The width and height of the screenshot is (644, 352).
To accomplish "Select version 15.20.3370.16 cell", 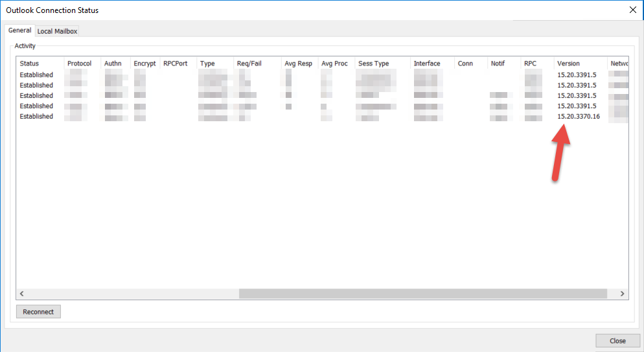I will pos(579,116).
